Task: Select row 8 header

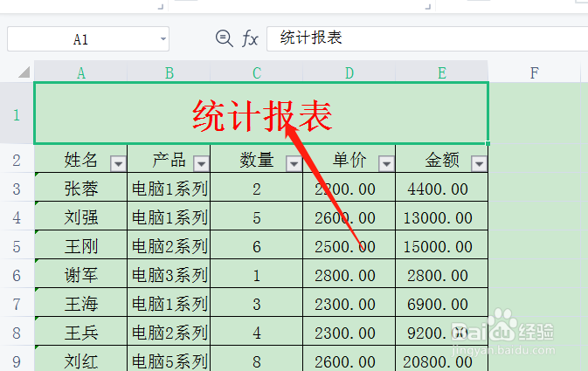Action: click(17, 333)
